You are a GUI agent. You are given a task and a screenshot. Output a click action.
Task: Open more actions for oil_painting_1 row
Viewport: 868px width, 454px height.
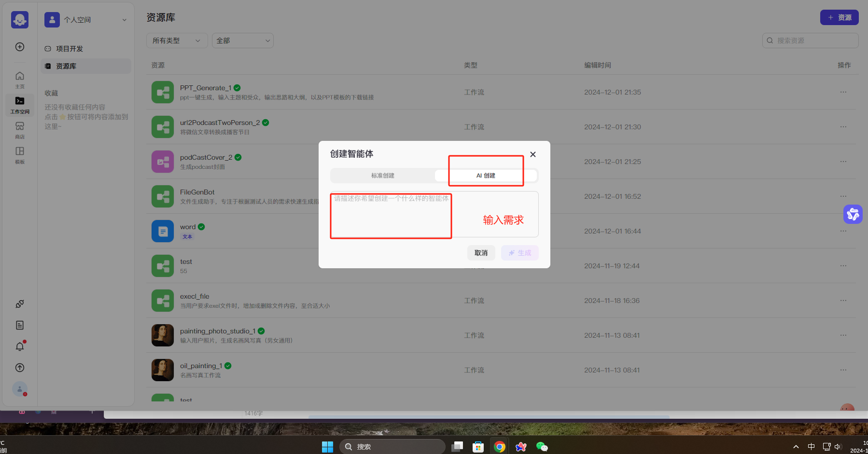point(843,370)
